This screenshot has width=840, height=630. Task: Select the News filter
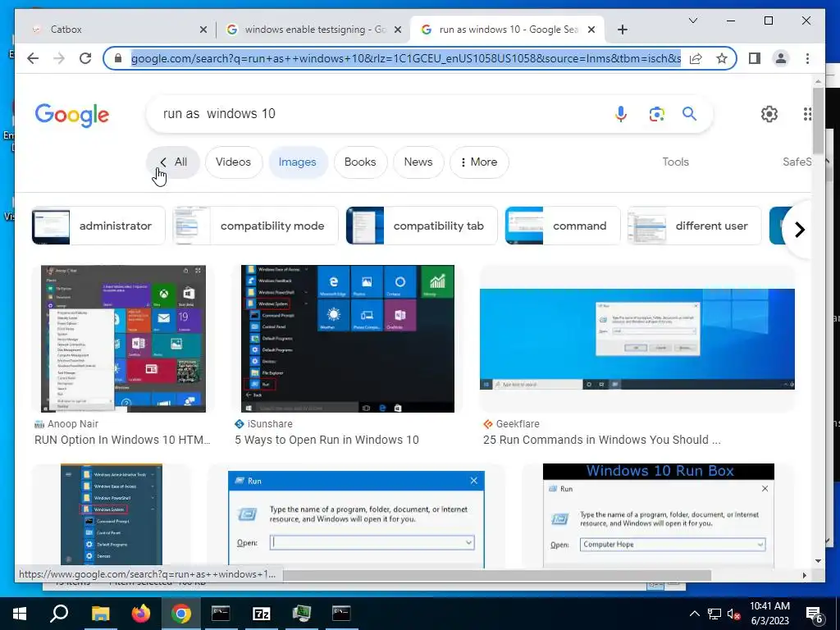coord(418,162)
